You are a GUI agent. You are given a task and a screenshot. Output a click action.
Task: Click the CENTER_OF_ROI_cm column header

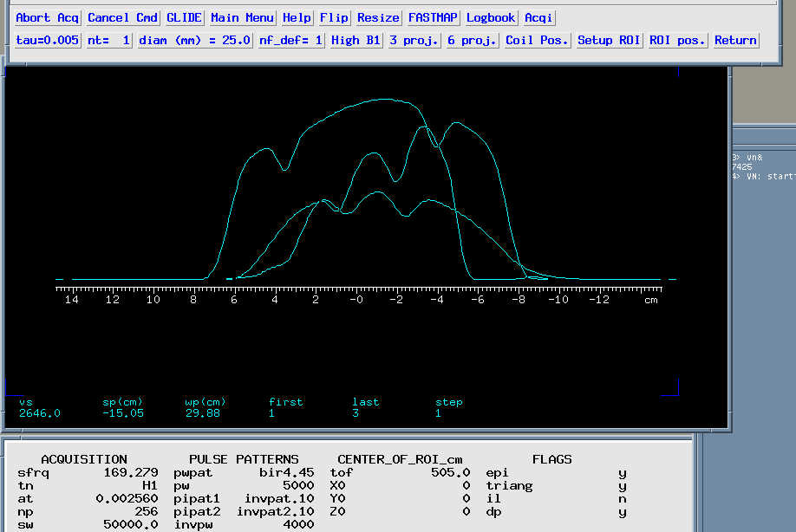(x=400, y=459)
